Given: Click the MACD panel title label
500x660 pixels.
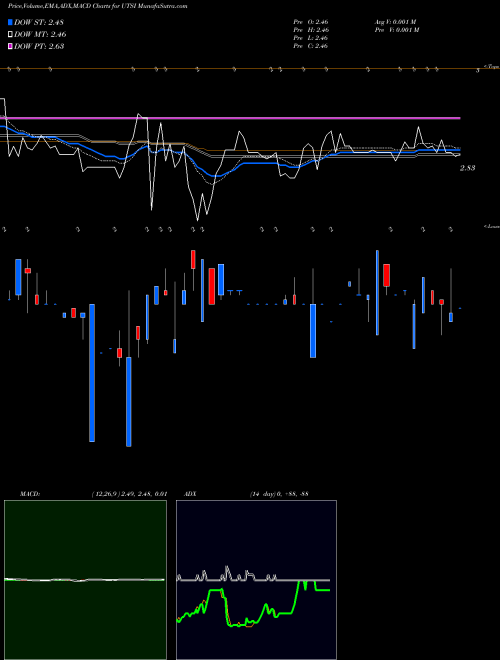Looking at the screenshot, I should [x=30, y=493].
